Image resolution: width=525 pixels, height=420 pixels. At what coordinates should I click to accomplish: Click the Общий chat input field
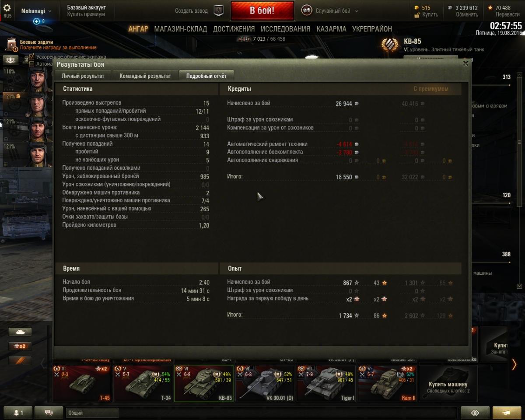pos(92,413)
